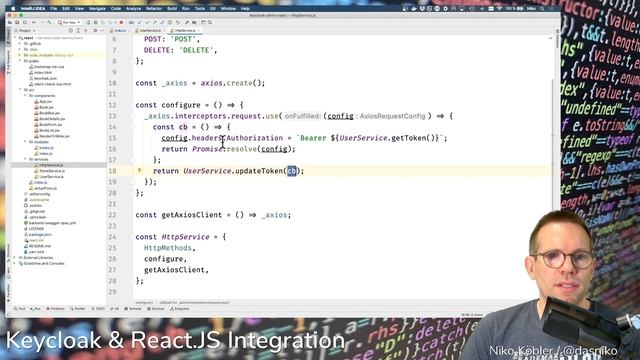640x360 pixels.
Task: Open the Refactor menu
Action: pyautogui.click(x=154, y=8)
